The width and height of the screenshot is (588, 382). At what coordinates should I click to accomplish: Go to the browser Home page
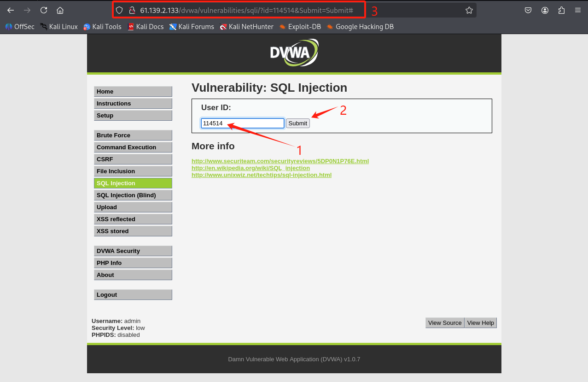click(60, 10)
